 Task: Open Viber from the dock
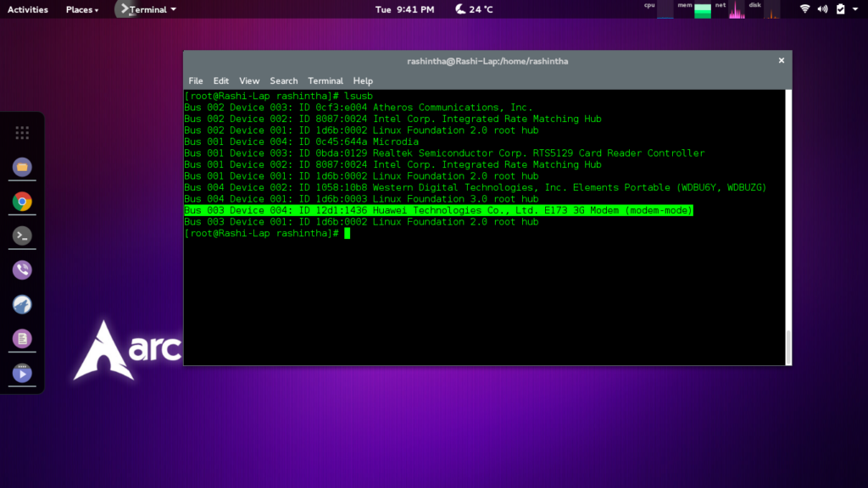tap(22, 270)
